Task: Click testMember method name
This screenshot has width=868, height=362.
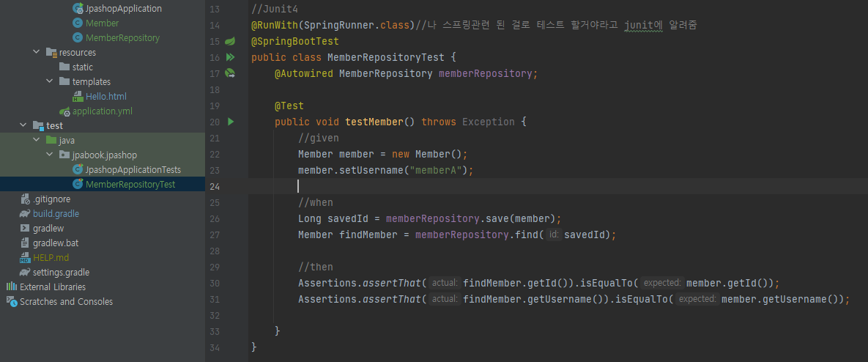Action: (x=374, y=121)
